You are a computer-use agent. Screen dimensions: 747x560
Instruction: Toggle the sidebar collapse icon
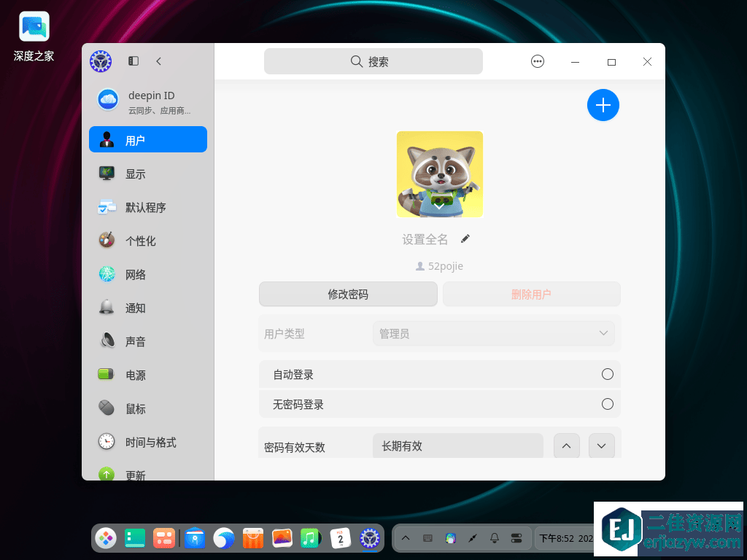tap(133, 62)
